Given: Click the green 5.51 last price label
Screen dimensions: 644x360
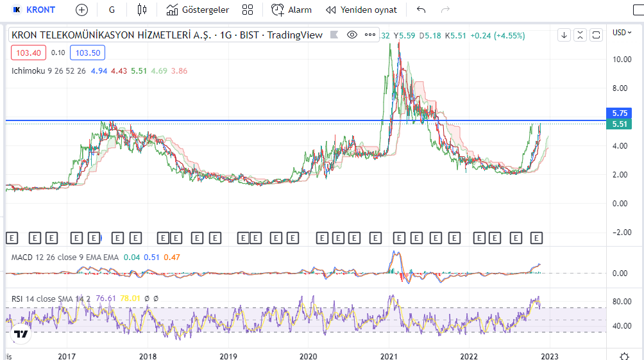Looking at the screenshot, I should [619, 124].
